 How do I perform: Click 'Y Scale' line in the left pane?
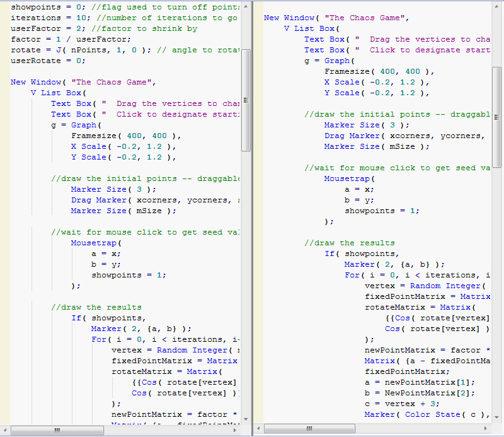123,158
